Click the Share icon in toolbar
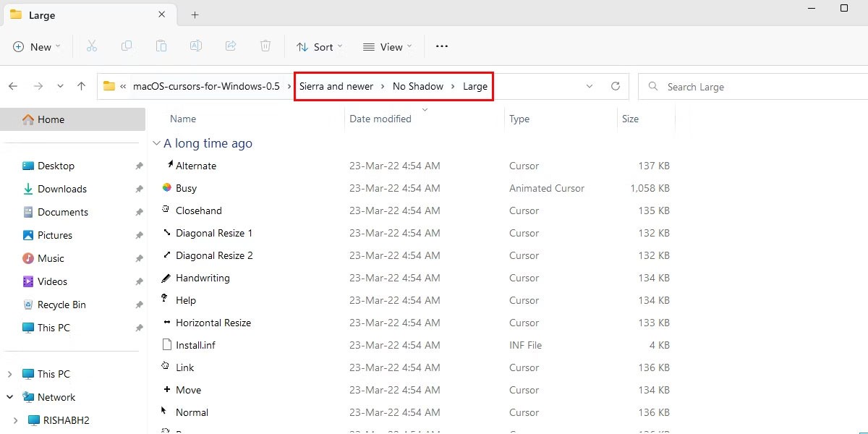 click(x=231, y=46)
